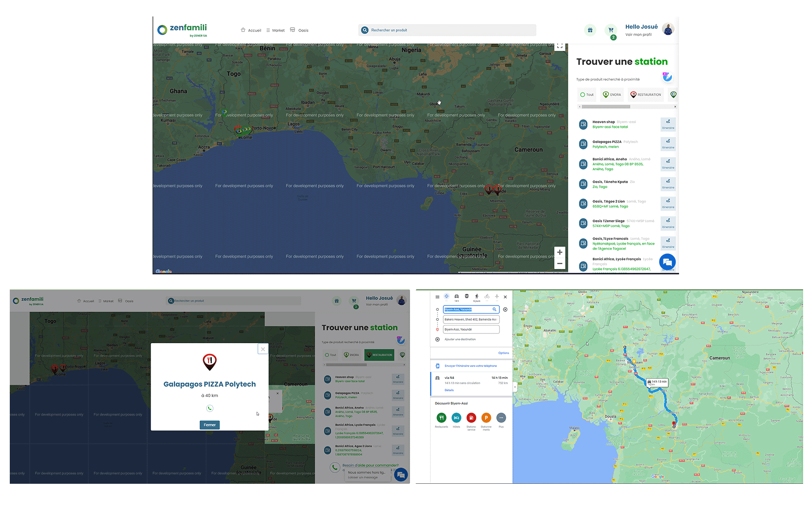Screen dimensions: 812x506
Task: Close the Galapagos PIZZA Polytech popup with X
Action: coord(263,349)
